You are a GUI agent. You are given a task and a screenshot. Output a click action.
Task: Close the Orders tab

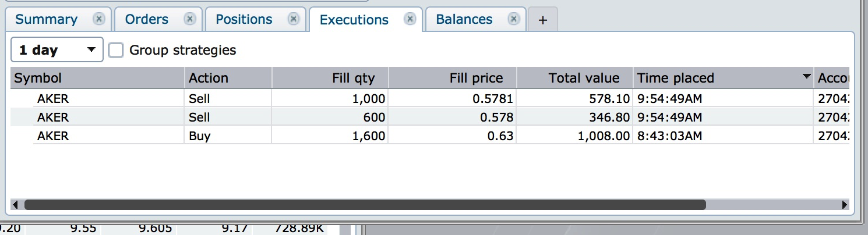(190, 19)
